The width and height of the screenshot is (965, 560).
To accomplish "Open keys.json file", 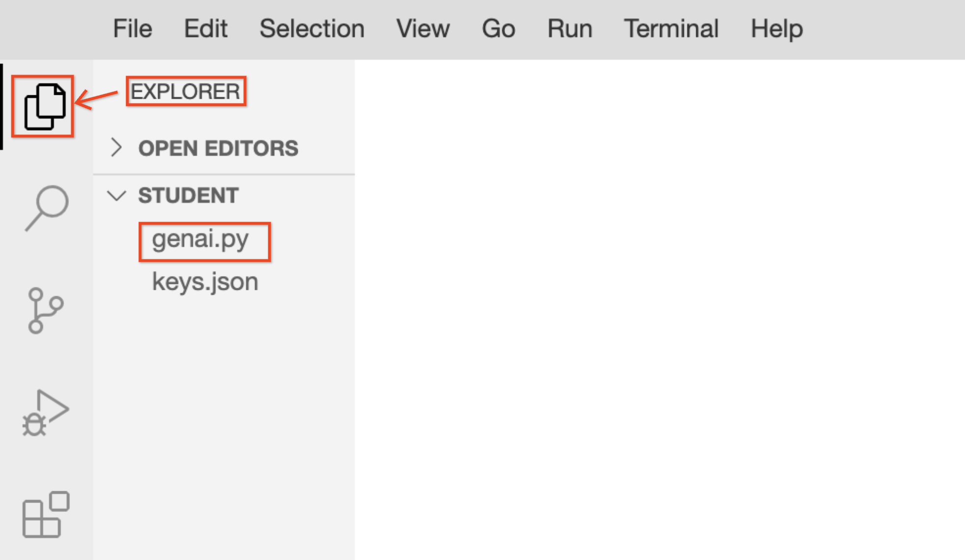I will (205, 282).
